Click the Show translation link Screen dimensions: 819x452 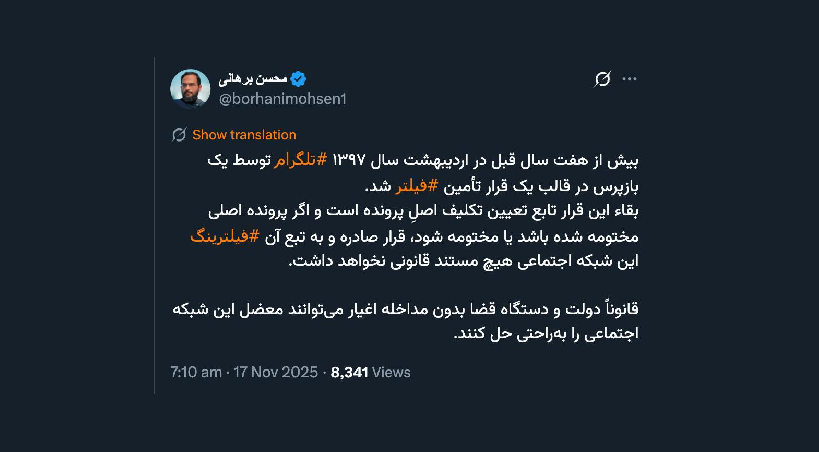[x=244, y=135]
